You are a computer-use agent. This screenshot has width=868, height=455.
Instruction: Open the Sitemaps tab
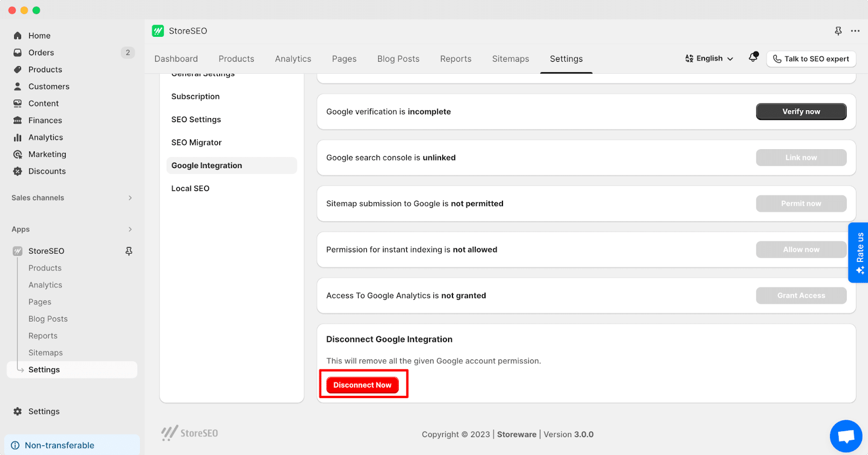pyautogui.click(x=510, y=59)
